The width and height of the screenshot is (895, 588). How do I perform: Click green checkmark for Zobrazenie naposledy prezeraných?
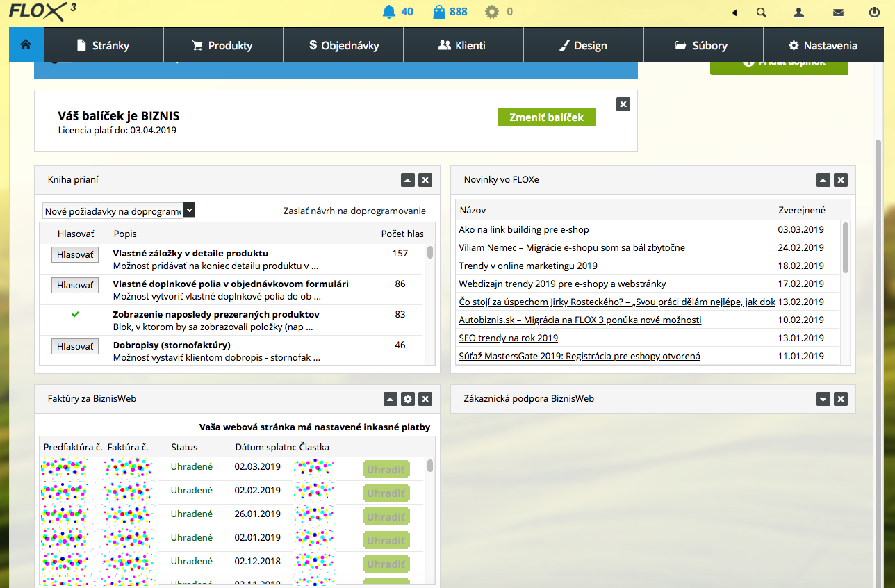click(x=75, y=314)
